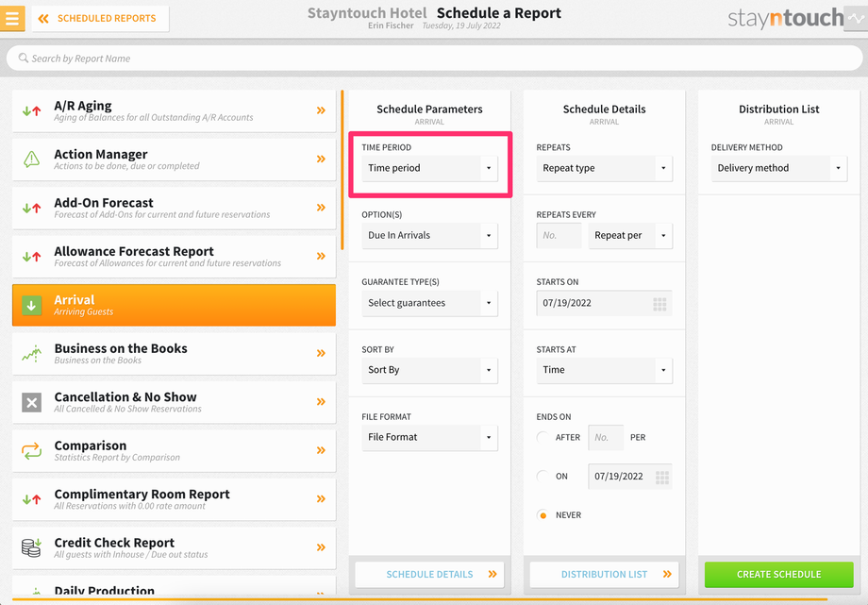
Task: Click the Allowance Forecast Report arrows icon
Action: pyautogui.click(x=31, y=257)
